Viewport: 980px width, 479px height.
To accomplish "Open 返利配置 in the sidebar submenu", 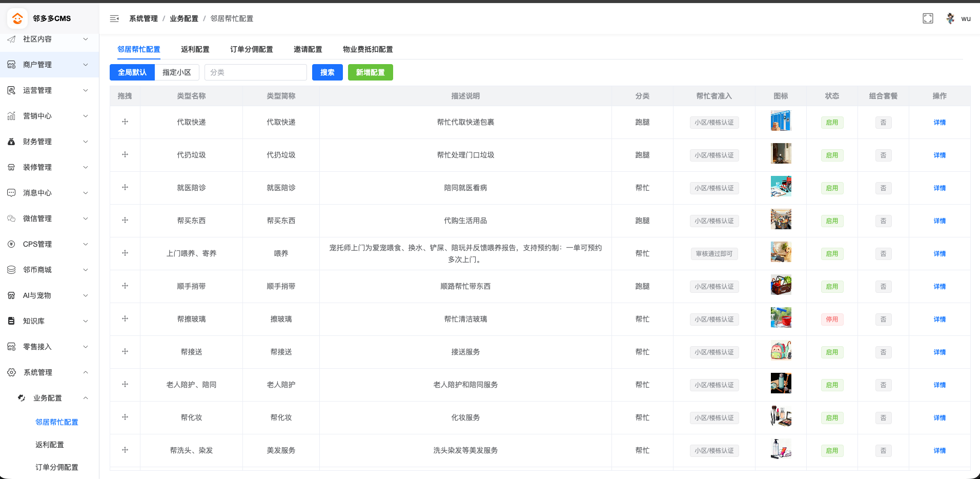I will click(50, 445).
